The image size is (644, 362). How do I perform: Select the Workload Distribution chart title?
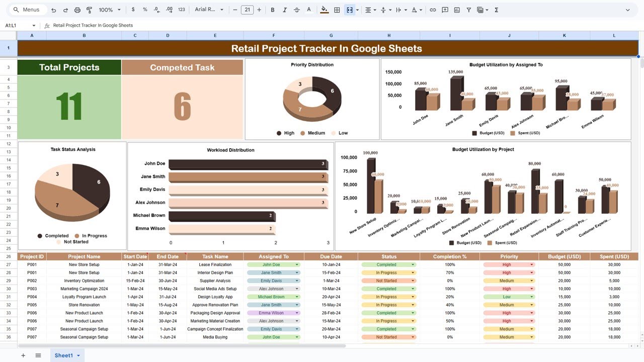230,150
